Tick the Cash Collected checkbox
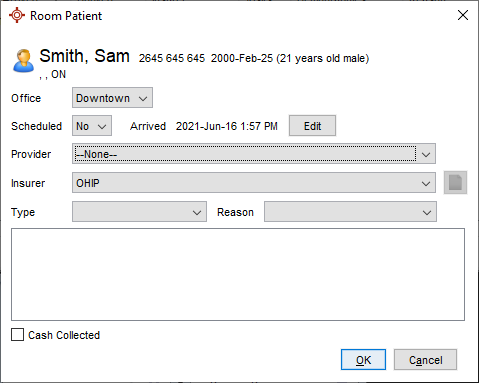This screenshot has height=383, width=479. (17, 335)
